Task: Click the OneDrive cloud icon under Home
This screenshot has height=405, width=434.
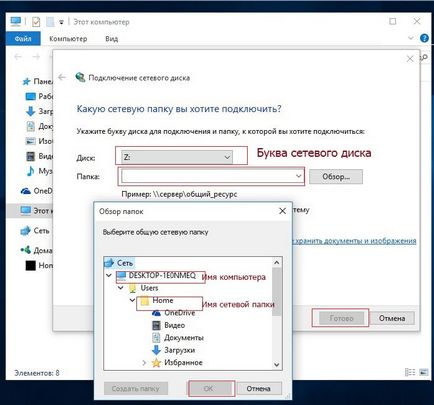Action: (x=156, y=313)
